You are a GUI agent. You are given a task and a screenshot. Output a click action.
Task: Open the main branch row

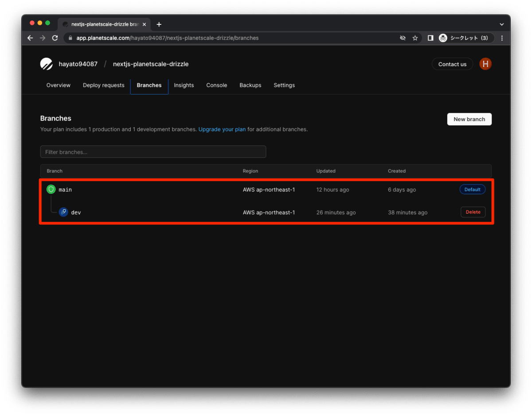266,189
